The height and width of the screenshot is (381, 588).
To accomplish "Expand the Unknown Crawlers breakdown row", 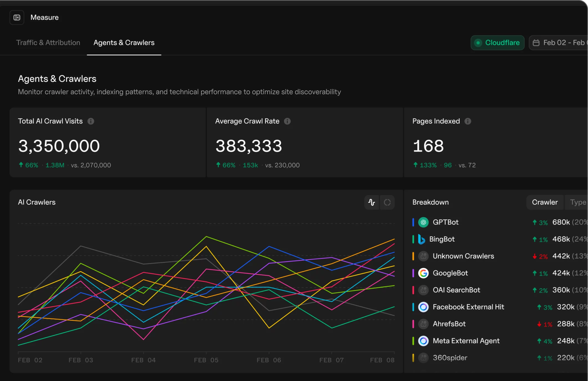I will coord(463,256).
